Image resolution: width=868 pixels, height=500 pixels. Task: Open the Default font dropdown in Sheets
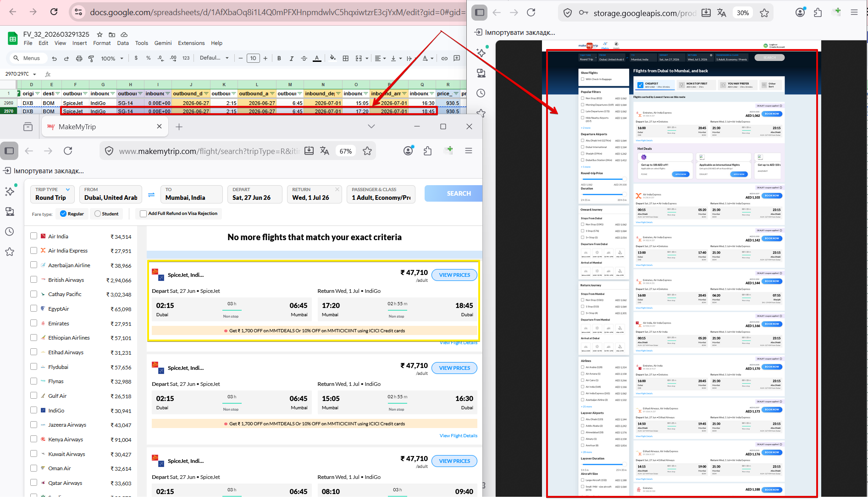point(214,58)
